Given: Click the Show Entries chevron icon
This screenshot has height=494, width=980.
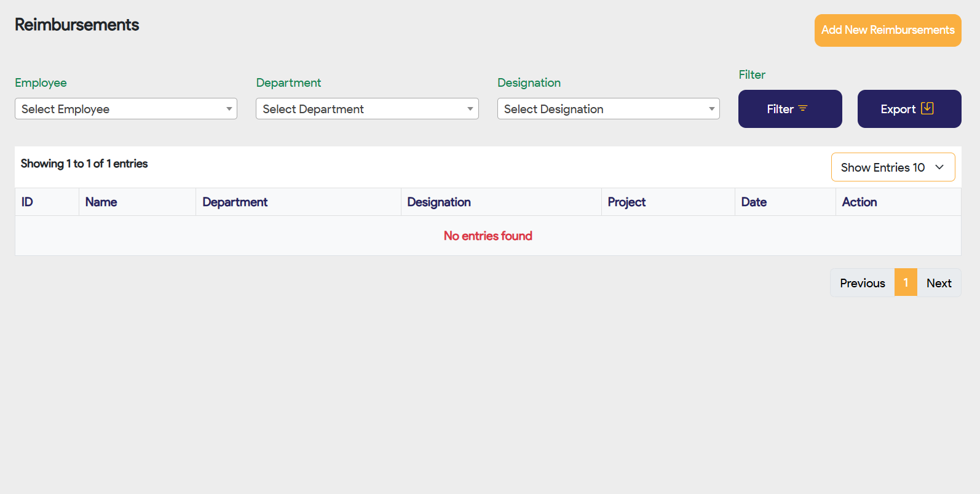Looking at the screenshot, I should 939,167.
